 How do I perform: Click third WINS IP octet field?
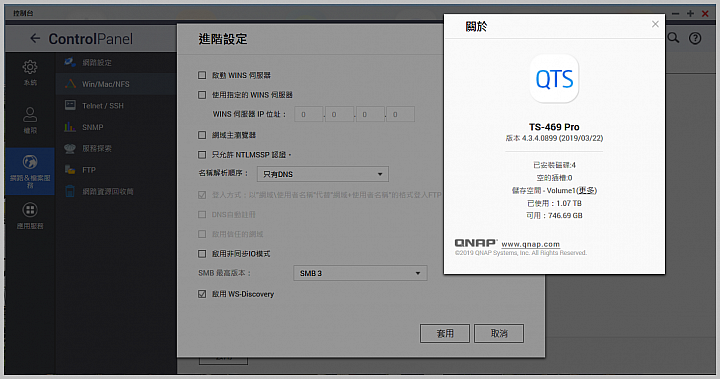tap(370, 114)
